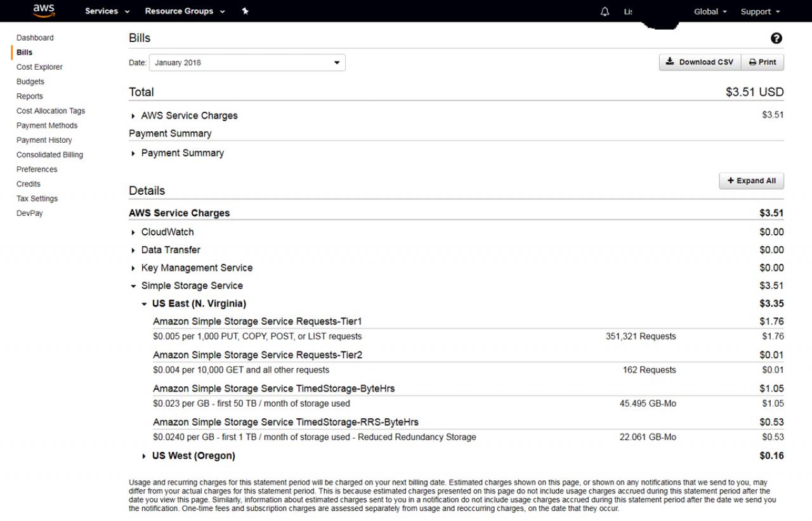Image resolution: width=812 pixels, height=521 pixels.
Task: Open the Support menu
Action: (x=760, y=11)
